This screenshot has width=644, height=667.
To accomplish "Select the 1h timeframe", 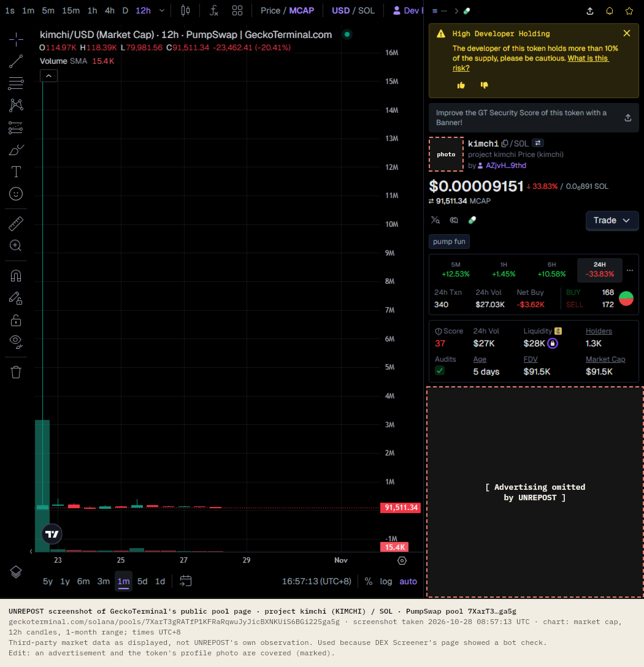I will point(93,10).
